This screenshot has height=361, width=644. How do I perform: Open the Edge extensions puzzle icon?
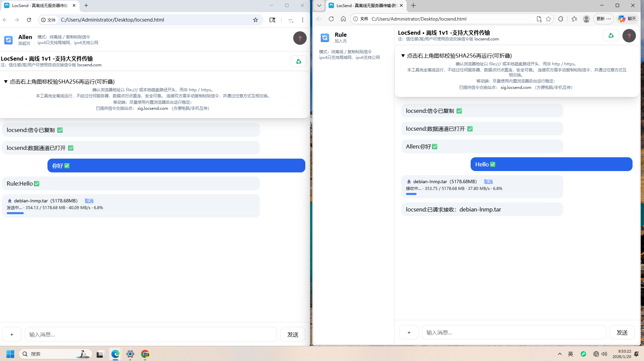pos(561,19)
